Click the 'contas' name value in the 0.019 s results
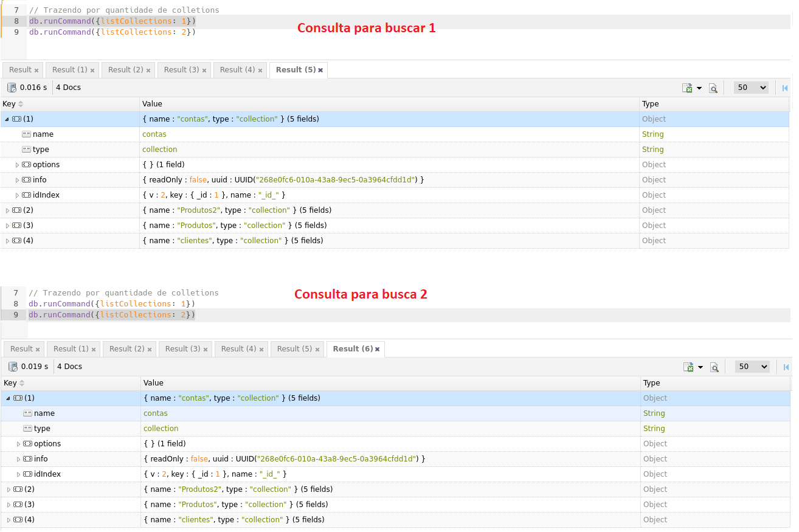This screenshot has height=532, width=799. 156,413
